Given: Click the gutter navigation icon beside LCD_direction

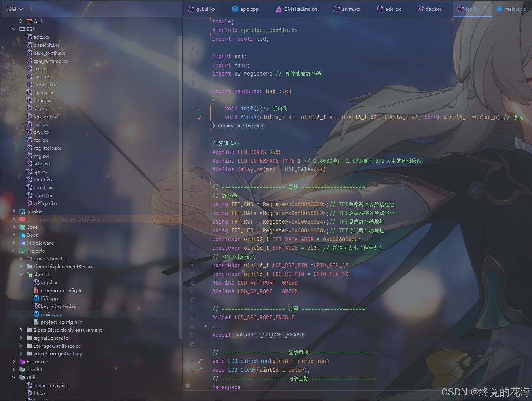Looking at the screenshot, I should click(x=201, y=361).
